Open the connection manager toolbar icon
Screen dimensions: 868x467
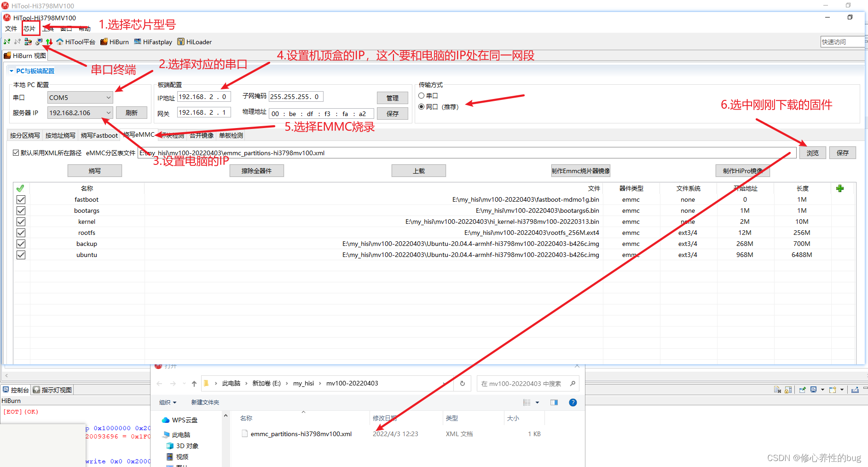[x=28, y=42]
